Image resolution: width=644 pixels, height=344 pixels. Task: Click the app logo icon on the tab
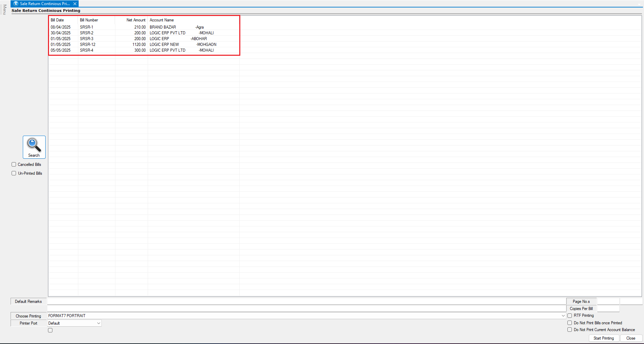click(16, 4)
